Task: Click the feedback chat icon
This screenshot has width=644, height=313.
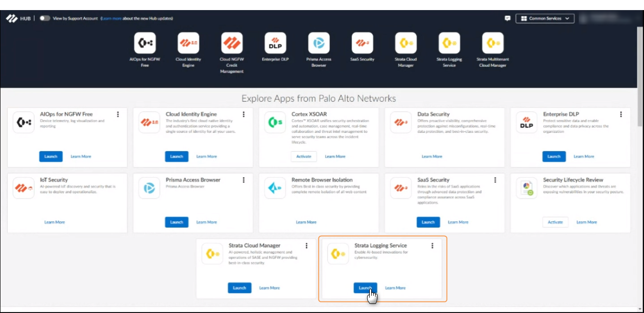Action: click(508, 18)
